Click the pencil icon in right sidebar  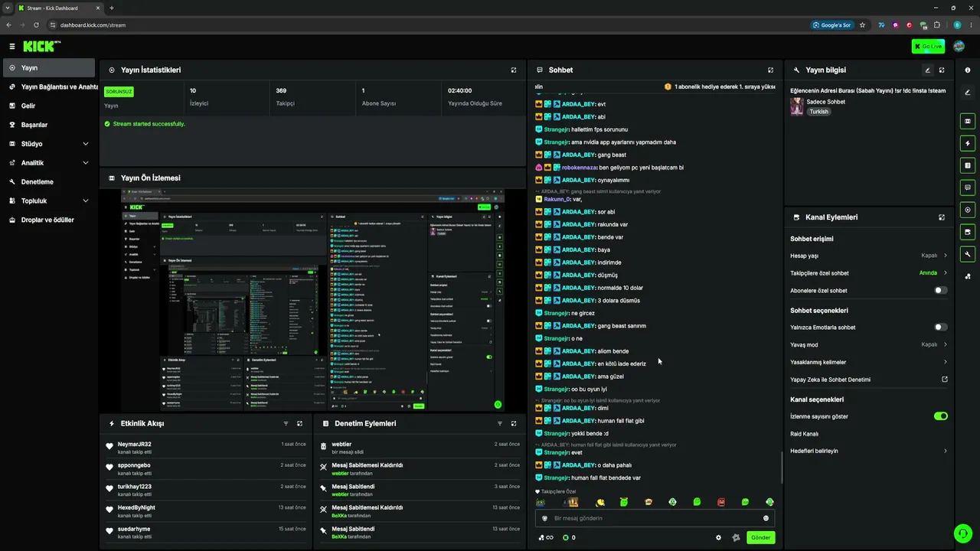coord(968,92)
